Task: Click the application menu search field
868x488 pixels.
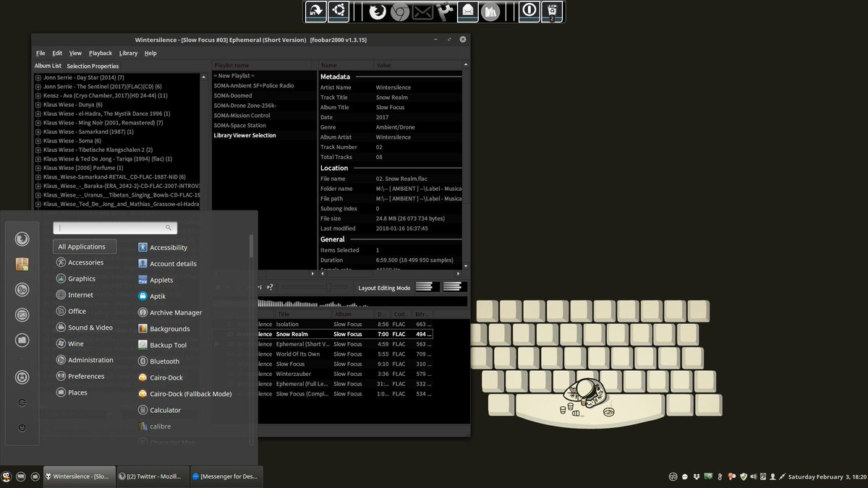Action: point(115,228)
